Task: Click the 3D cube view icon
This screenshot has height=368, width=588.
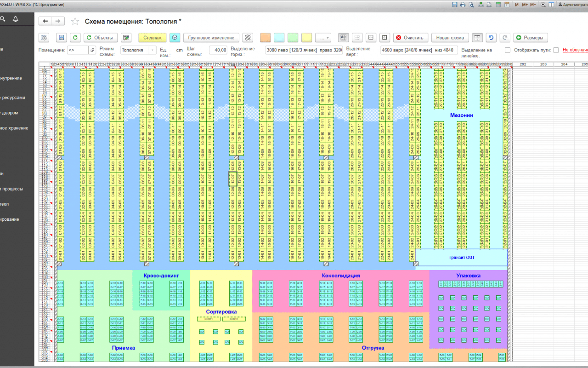Action: pos(175,38)
